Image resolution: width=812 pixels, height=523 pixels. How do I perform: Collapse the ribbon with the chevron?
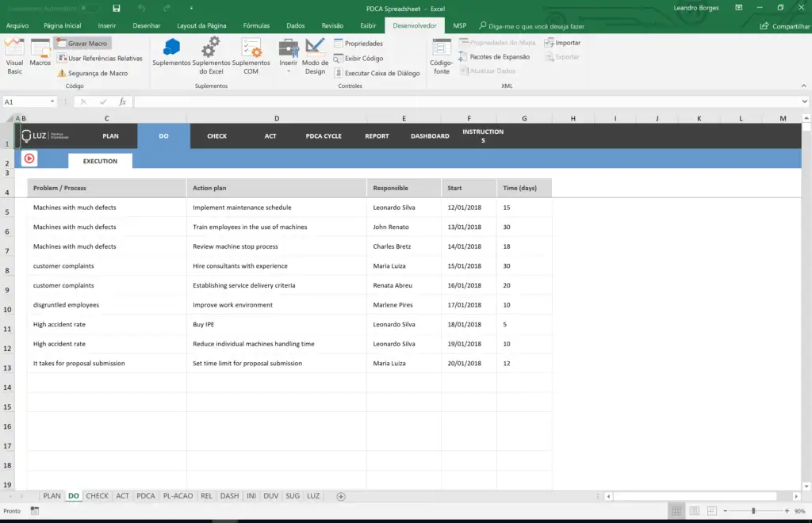[804, 86]
